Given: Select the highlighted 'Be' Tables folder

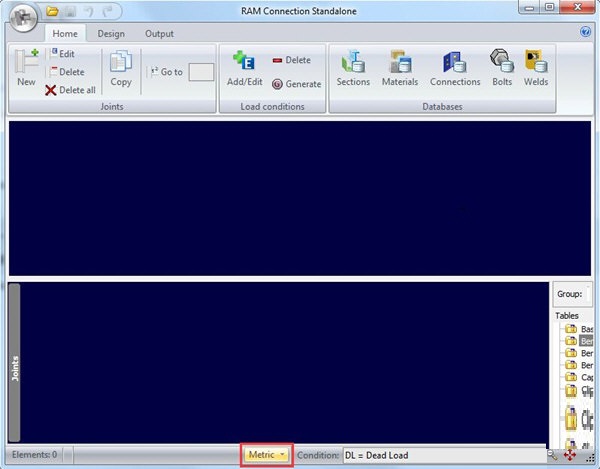Looking at the screenshot, I should tap(578, 341).
